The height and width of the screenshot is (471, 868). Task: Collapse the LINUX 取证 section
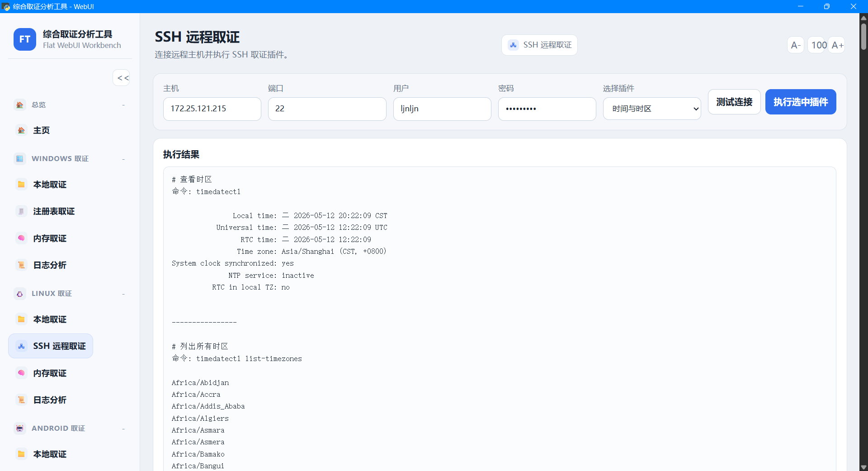tap(123, 294)
